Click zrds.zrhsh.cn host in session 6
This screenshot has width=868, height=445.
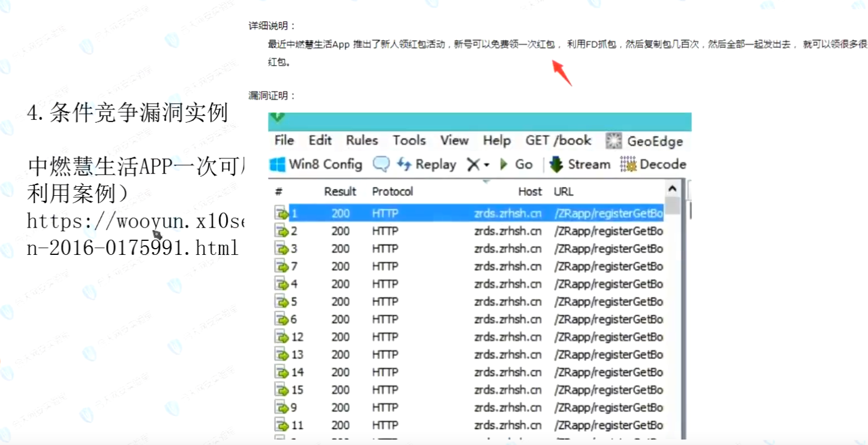tap(508, 319)
